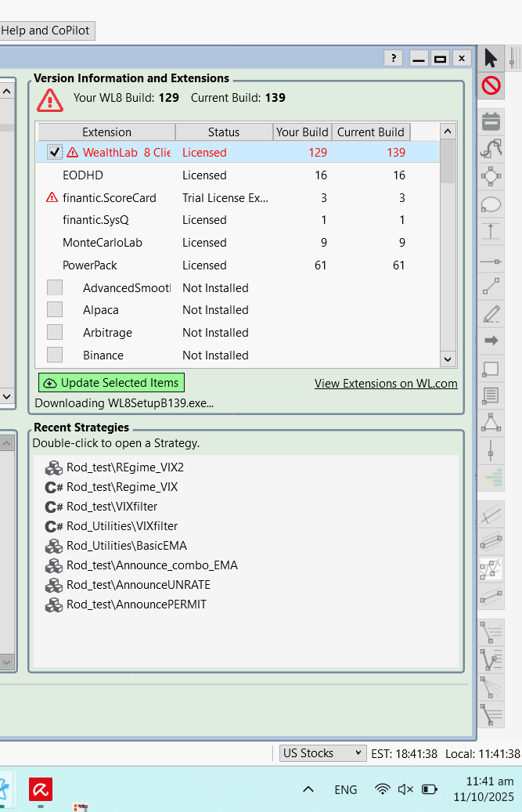Click the Update Selected Items button
The width and height of the screenshot is (522, 812).
tap(111, 383)
